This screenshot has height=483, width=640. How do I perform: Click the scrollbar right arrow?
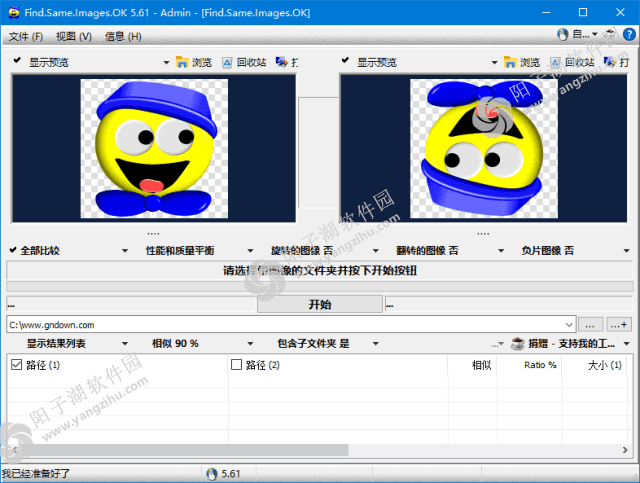[624, 450]
